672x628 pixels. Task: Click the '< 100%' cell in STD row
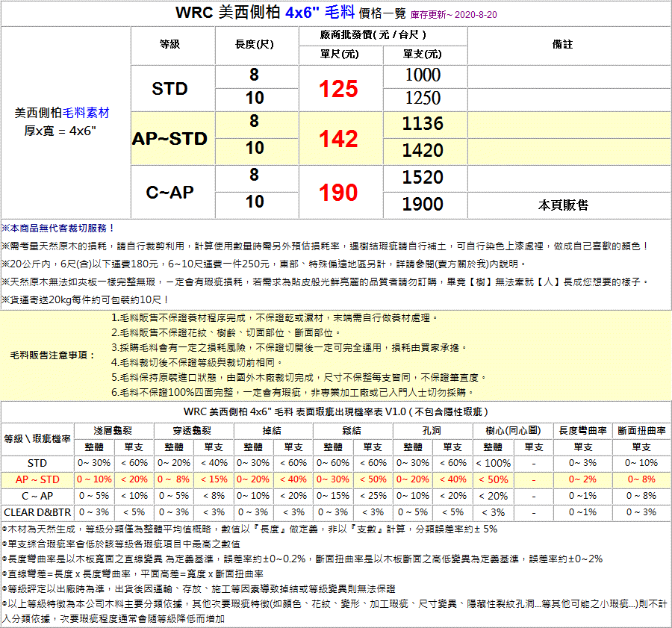(494, 464)
